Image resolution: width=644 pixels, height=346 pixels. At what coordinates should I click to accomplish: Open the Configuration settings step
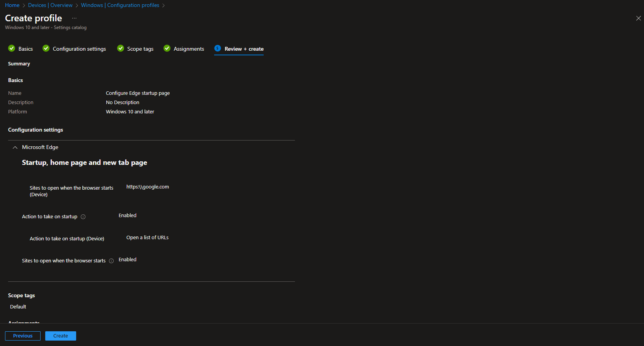pos(79,49)
